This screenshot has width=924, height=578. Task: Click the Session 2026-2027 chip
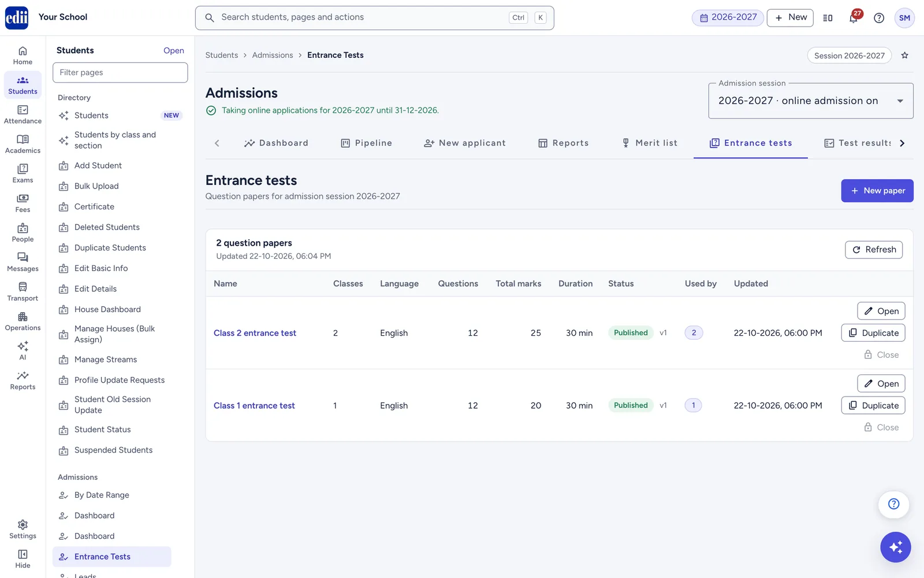(x=850, y=55)
